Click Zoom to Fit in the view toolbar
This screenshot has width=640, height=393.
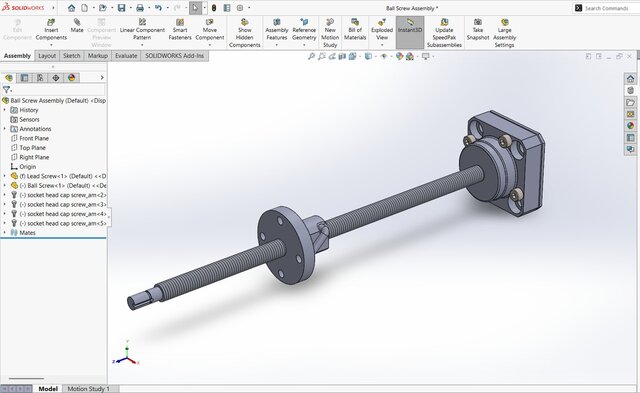click(x=311, y=56)
